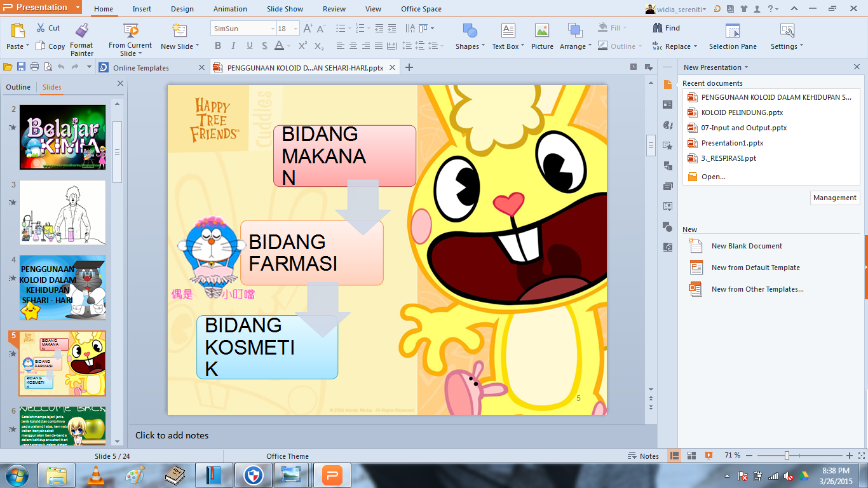Click the Decrease Indent icon

click(x=379, y=29)
